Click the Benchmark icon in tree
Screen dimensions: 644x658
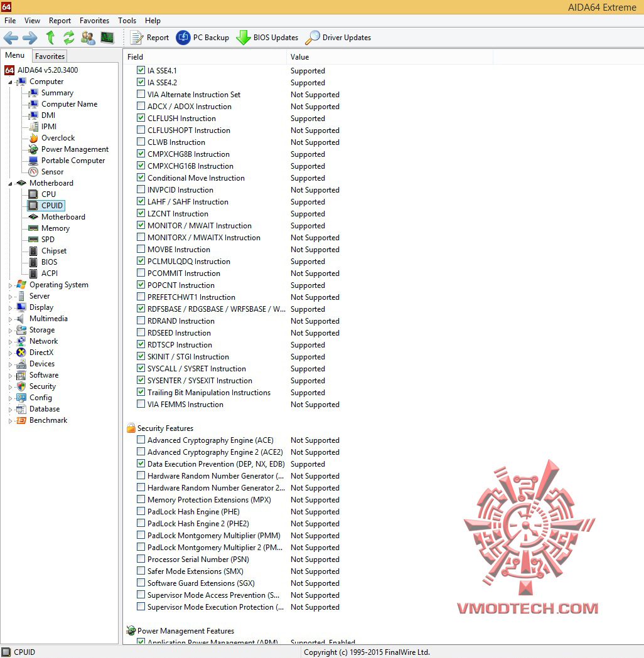pyautogui.click(x=21, y=420)
